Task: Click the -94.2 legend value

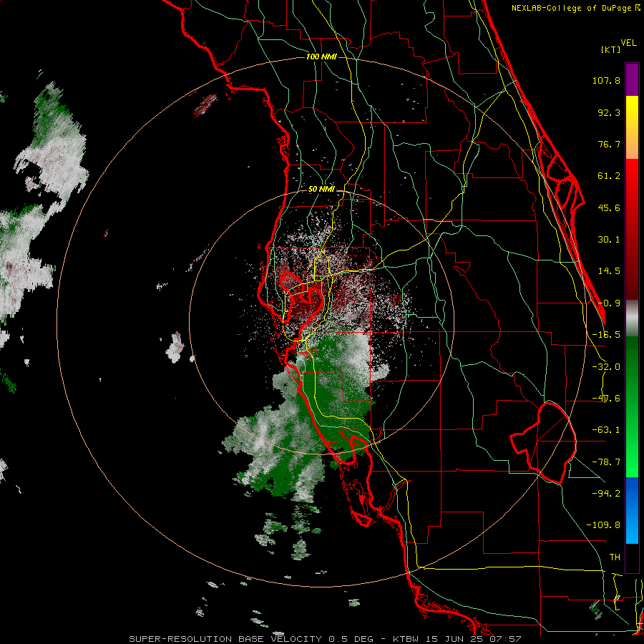Action: [606, 494]
